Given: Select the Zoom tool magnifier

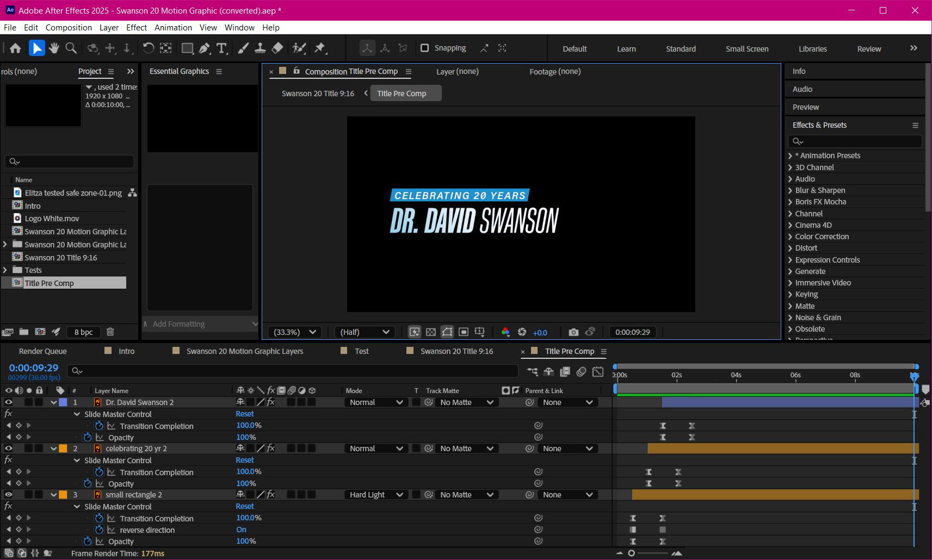Looking at the screenshot, I should [71, 48].
